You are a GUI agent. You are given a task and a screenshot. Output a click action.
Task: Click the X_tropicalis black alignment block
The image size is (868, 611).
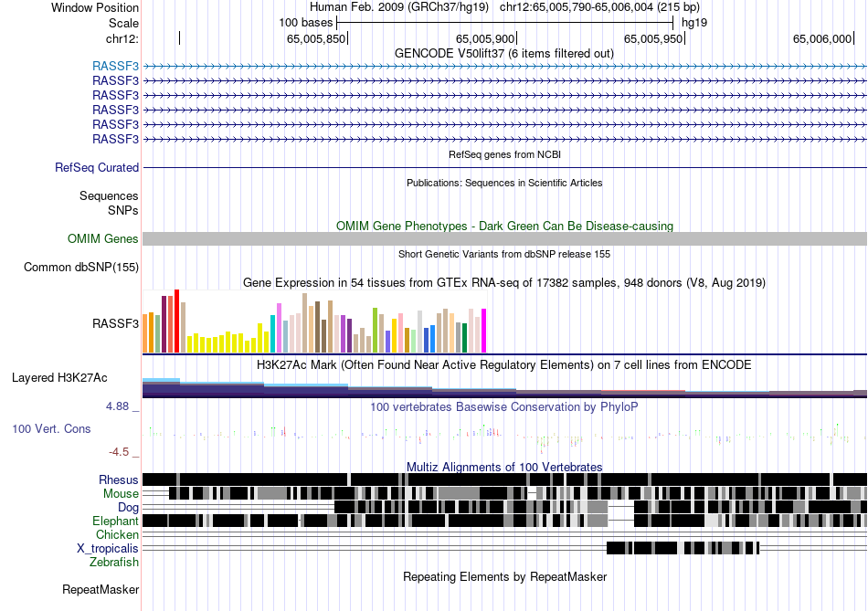tap(683, 549)
